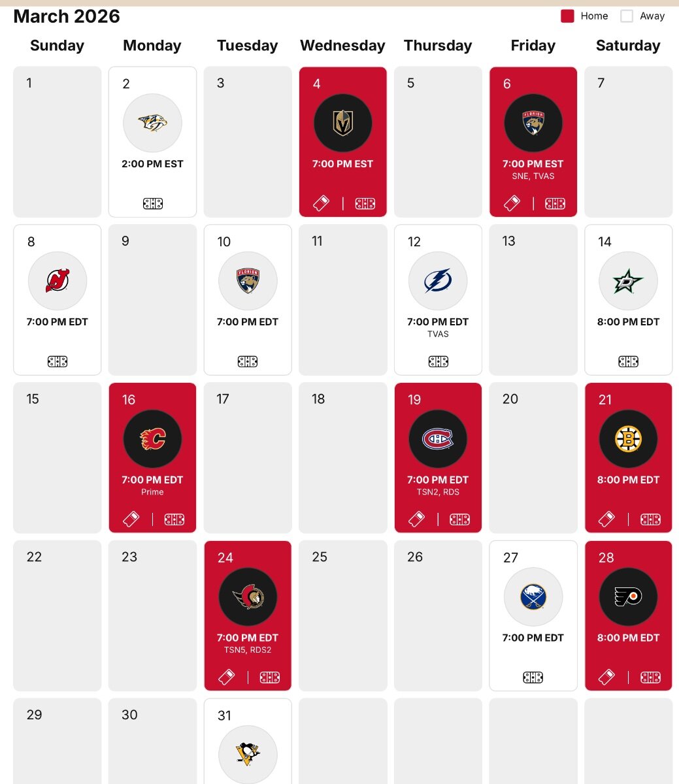Click ticket icon for March 24 Senators game
Screen dimensions: 679x784
226,678
